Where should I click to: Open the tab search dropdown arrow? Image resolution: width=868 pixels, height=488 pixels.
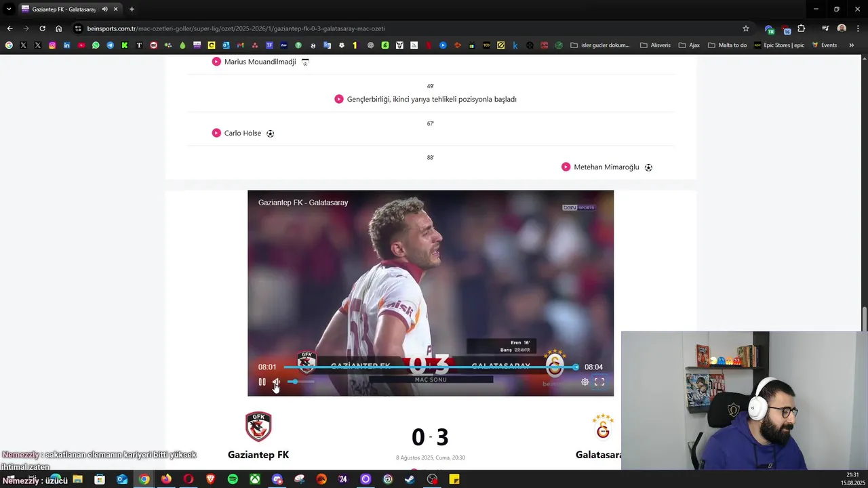(x=9, y=9)
